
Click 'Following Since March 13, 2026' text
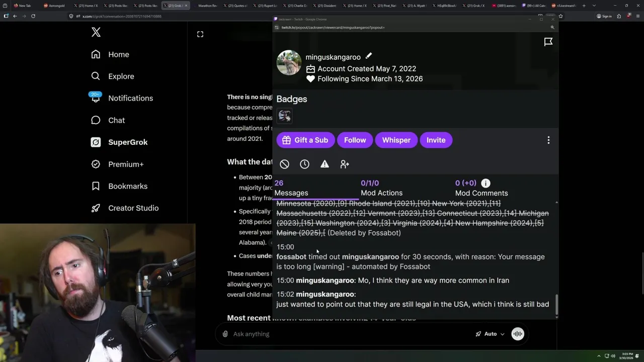point(370,79)
